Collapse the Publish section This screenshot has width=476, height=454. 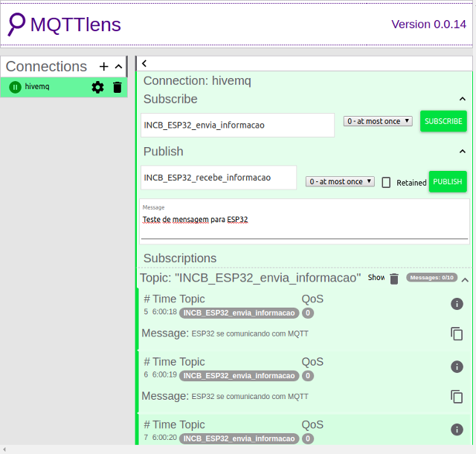pos(462,152)
